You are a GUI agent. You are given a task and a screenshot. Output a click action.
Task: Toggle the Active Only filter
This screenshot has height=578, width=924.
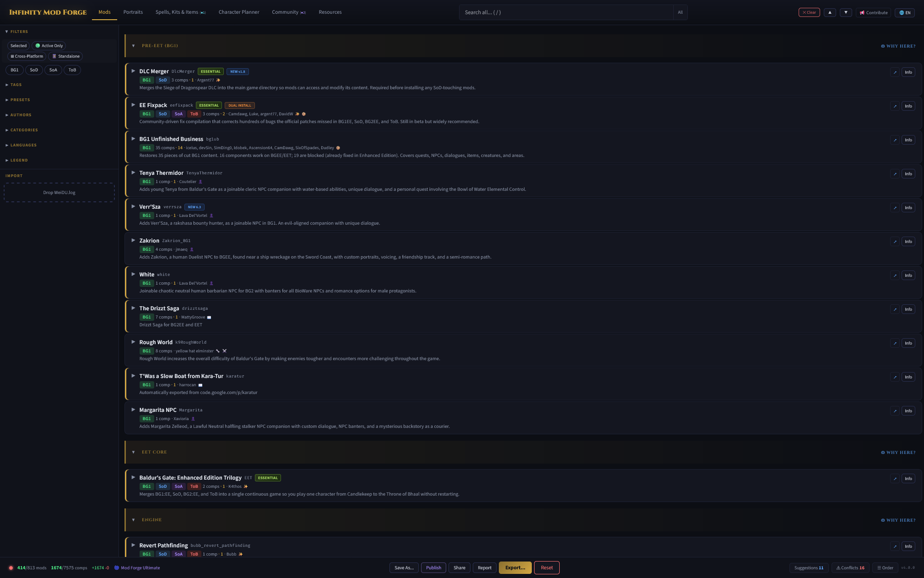click(49, 46)
